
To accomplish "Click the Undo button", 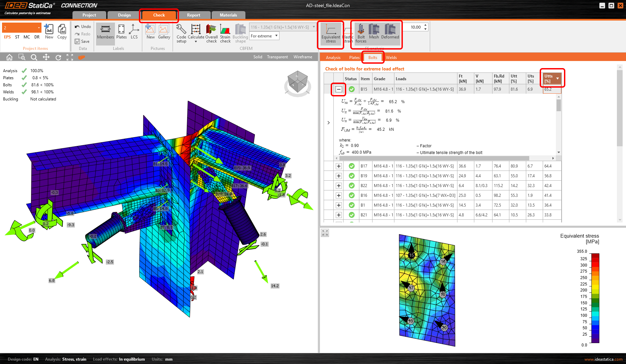I will (83, 27).
